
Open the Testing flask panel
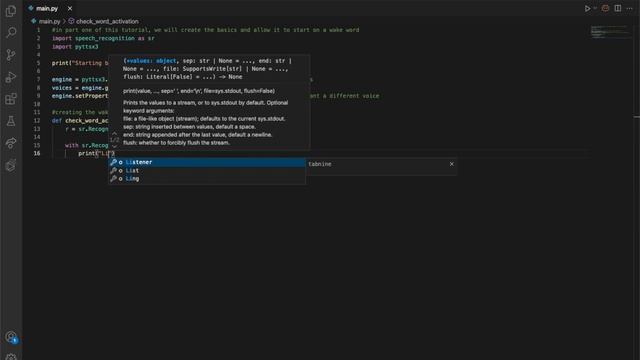[x=11, y=121]
